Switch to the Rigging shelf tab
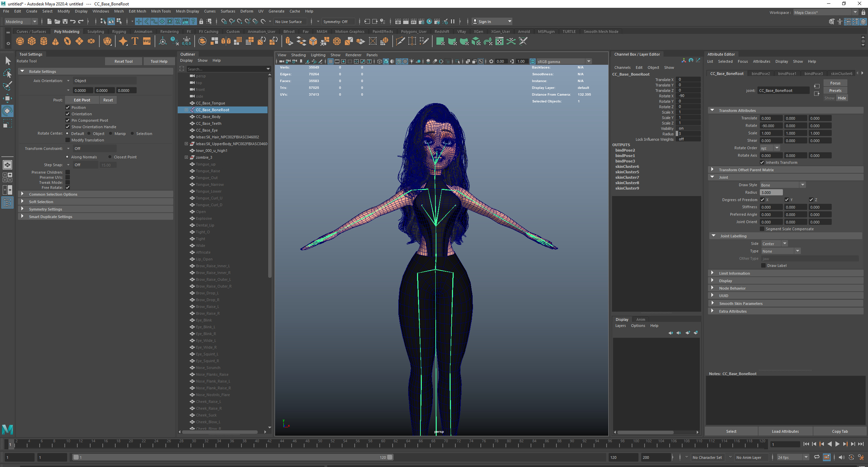Image resolution: width=868 pixels, height=467 pixels. [119, 32]
